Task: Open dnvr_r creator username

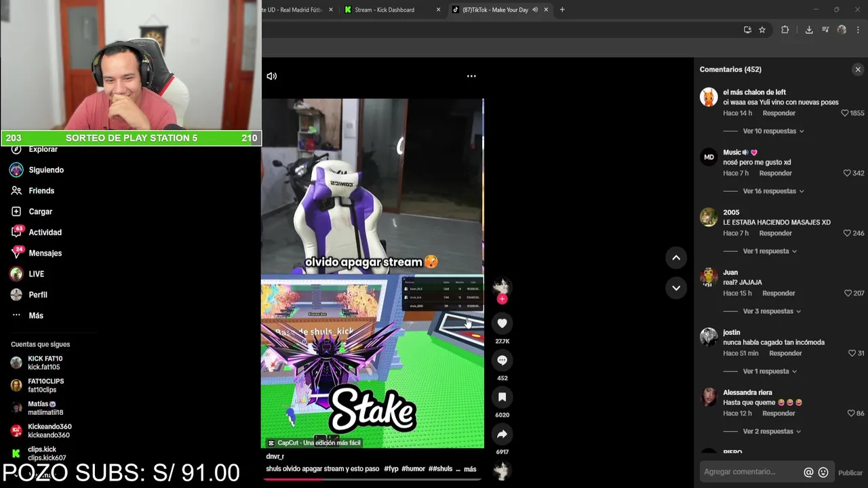Action: (x=275, y=457)
